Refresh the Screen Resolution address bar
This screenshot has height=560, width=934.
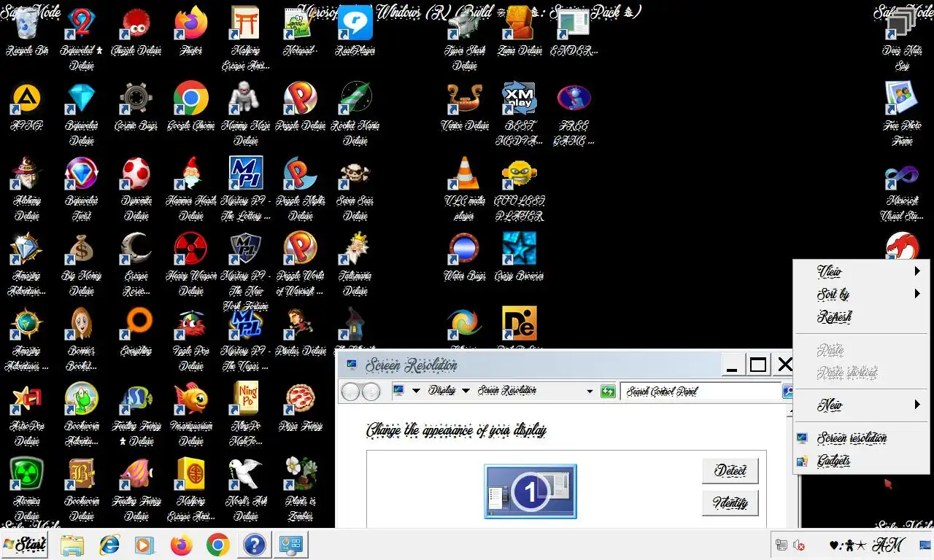[x=608, y=391]
